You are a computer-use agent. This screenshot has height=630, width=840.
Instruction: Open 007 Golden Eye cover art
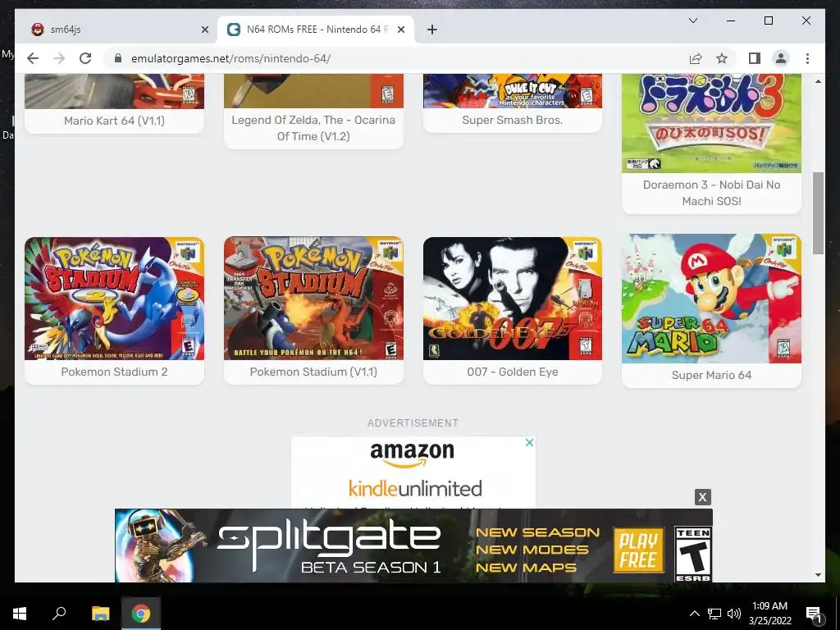point(513,299)
